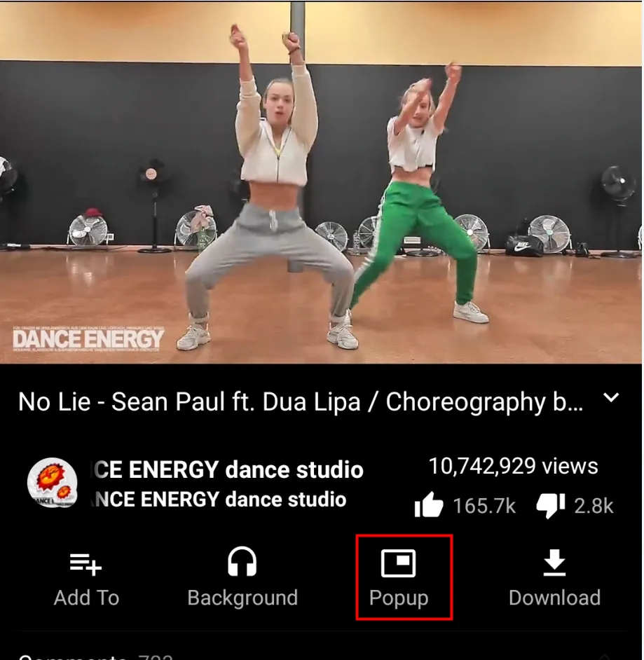
Task: Tap the thumbs down dislike icon
Action: [x=551, y=506]
